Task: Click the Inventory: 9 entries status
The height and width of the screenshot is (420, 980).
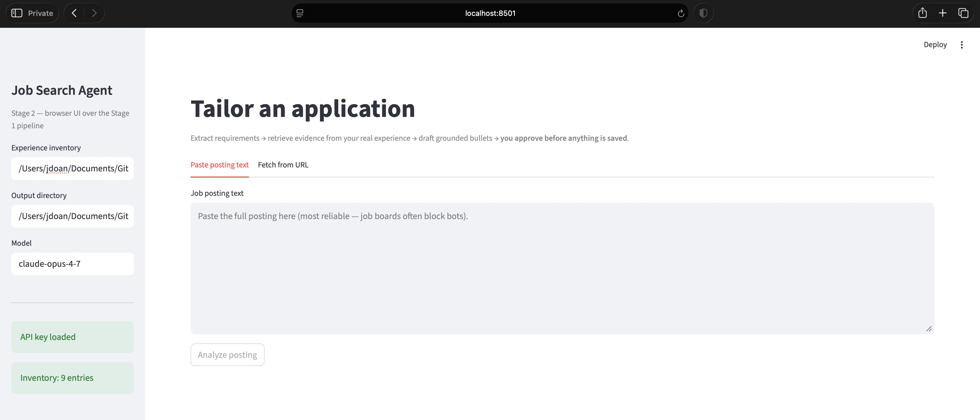Action: (73, 378)
